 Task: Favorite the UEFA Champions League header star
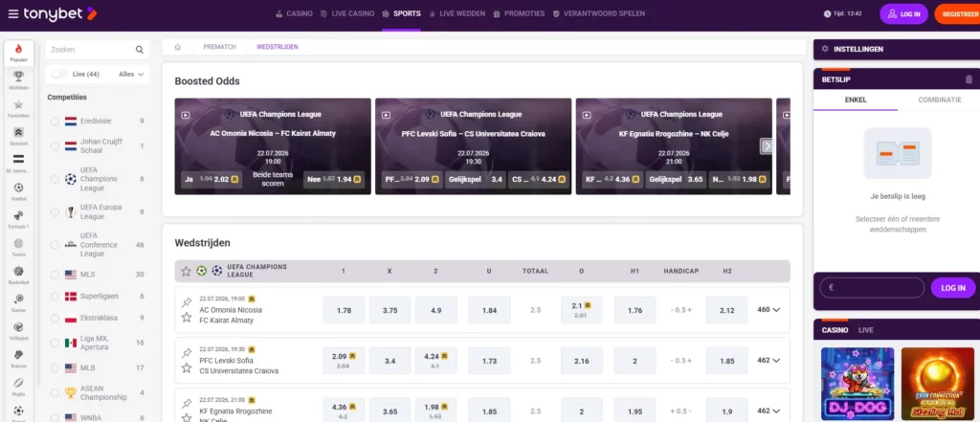click(x=186, y=272)
